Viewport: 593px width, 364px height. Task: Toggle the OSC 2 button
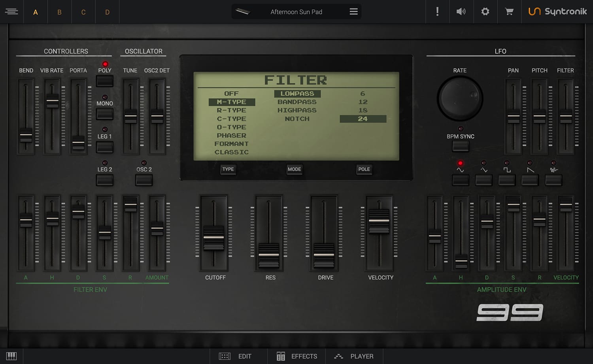click(144, 180)
